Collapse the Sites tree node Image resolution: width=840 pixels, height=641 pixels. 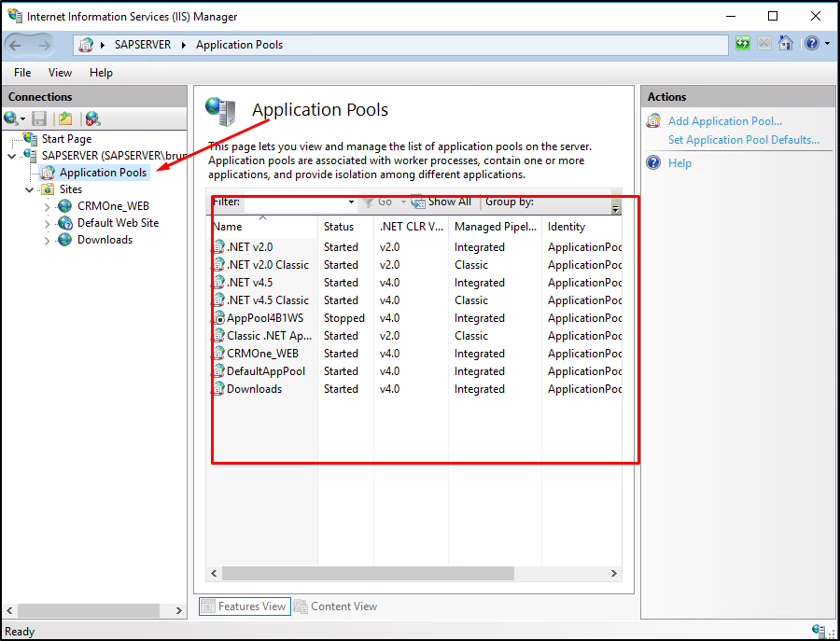[30, 189]
